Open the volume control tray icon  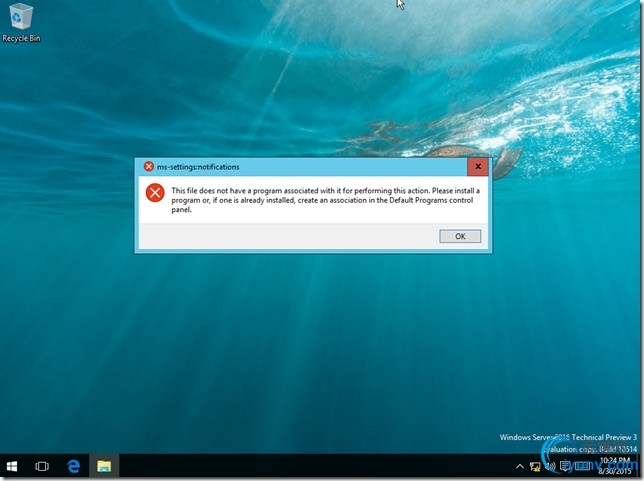coord(550,466)
